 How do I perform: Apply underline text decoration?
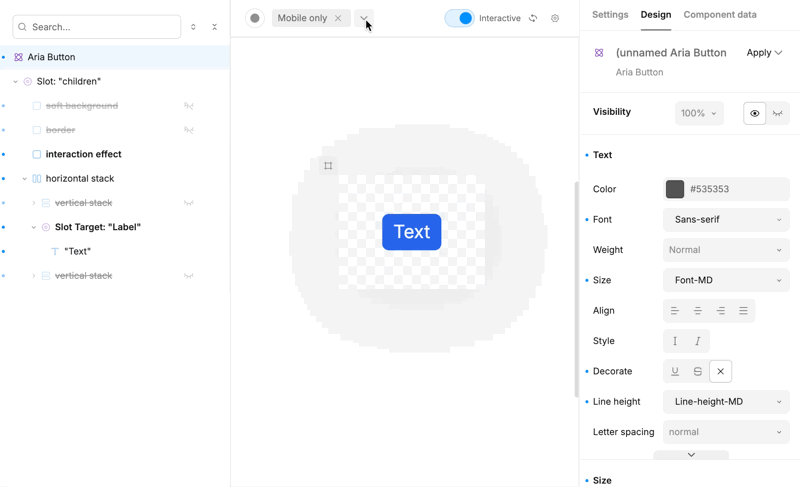point(675,371)
